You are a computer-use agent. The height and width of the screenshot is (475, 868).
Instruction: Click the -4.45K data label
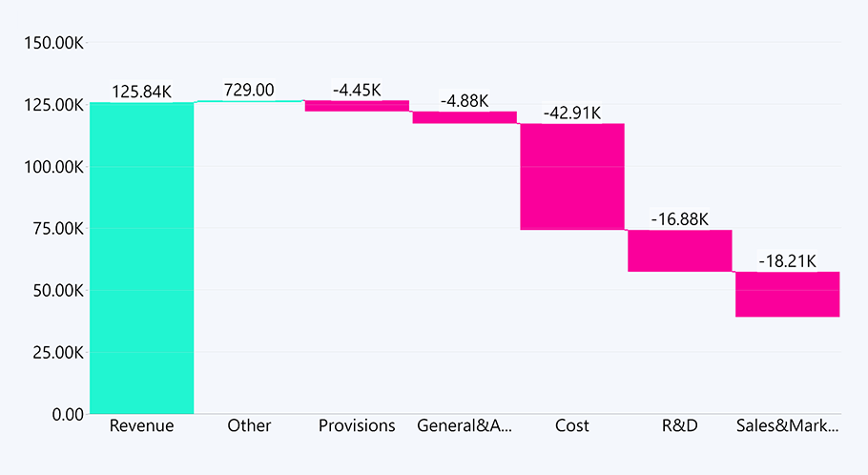(x=357, y=90)
